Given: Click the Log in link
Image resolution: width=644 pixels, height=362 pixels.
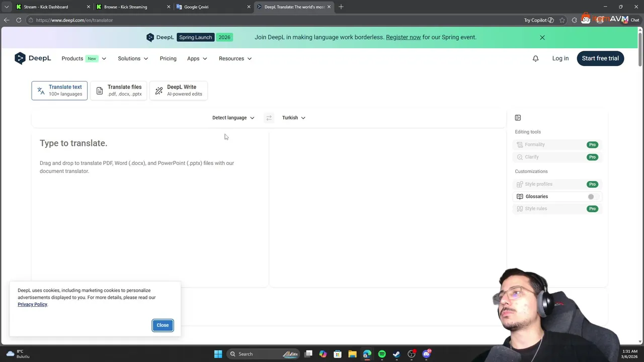Looking at the screenshot, I should point(560,58).
